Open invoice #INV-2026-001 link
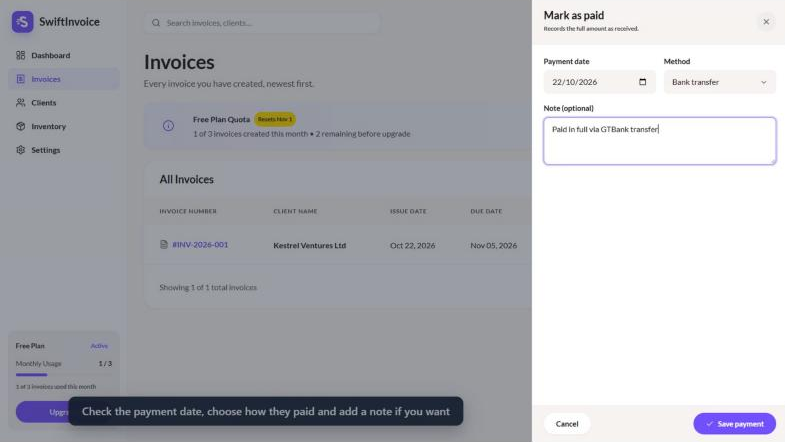 point(200,244)
